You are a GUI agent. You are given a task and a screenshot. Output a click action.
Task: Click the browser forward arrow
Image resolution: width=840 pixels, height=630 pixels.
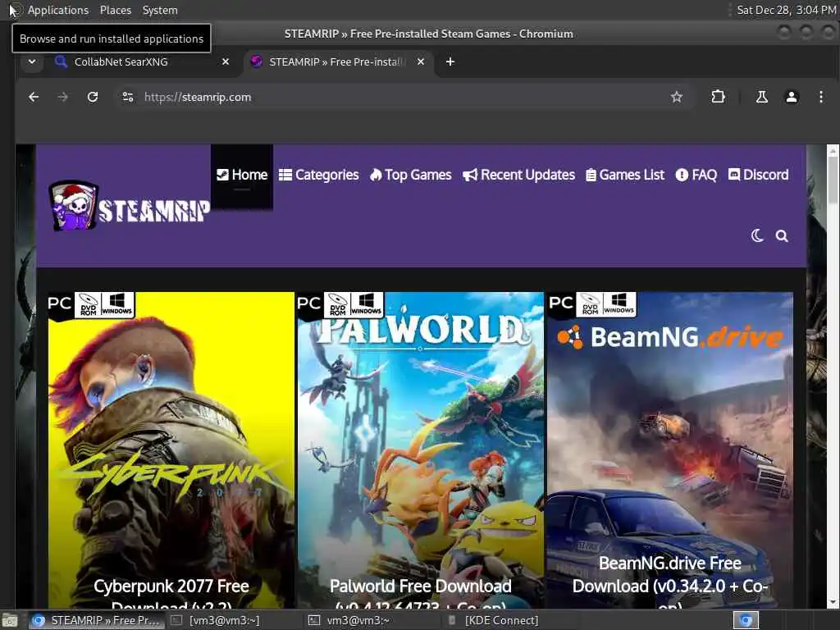62,97
